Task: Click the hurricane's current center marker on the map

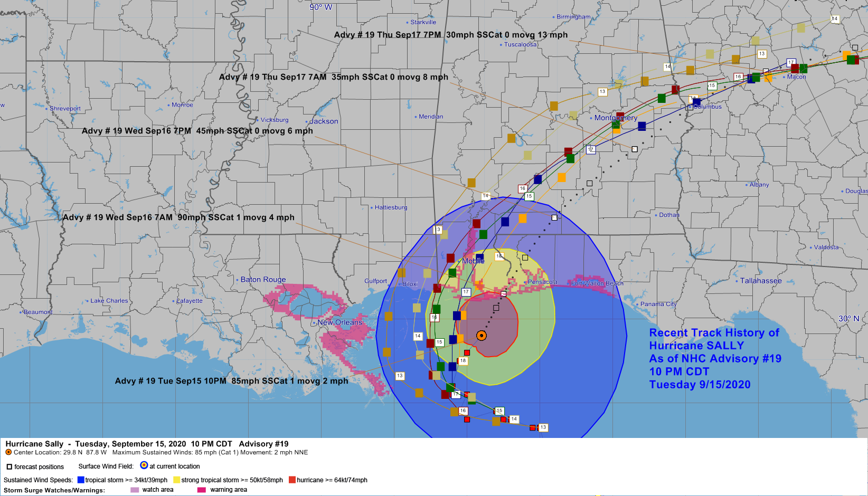Action: click(x=481, y=336)
